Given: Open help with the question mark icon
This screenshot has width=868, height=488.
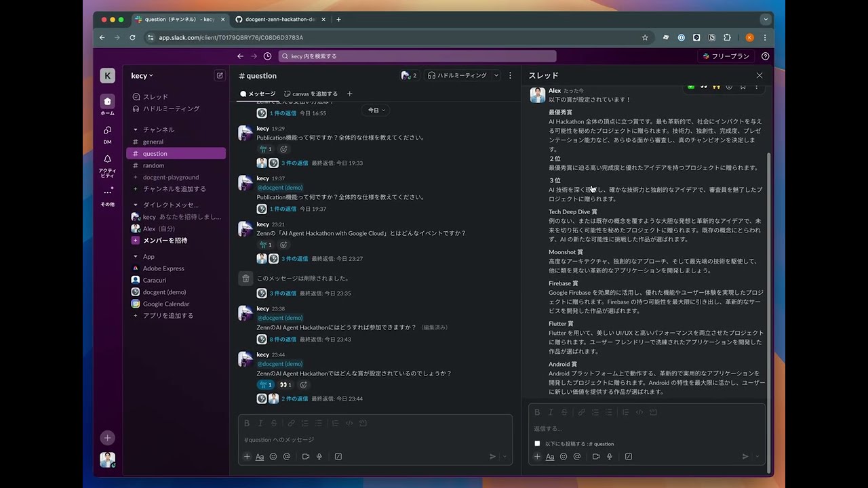Looking at the screenshot, I should pyautogui.click(x=765, y=56).
